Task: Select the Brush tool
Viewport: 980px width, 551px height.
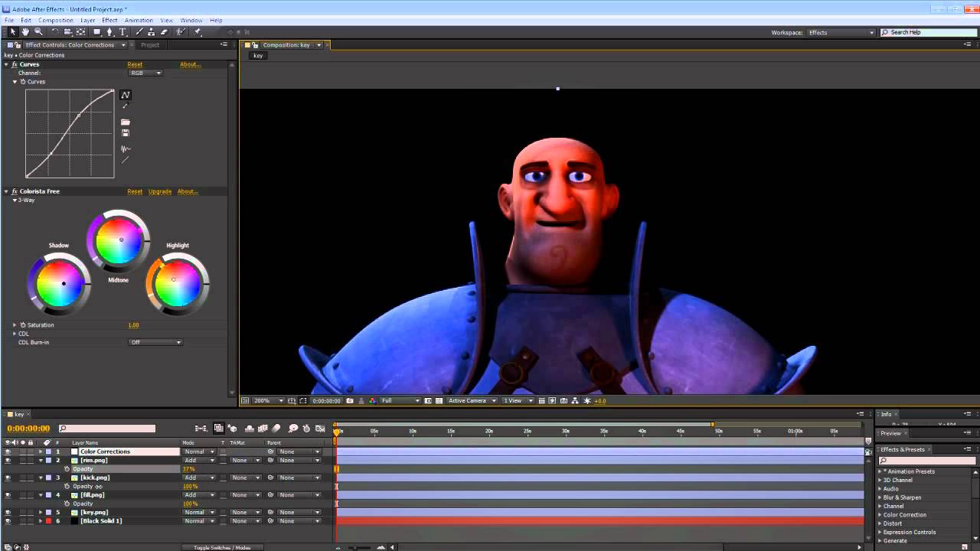Action: (139, 32)
